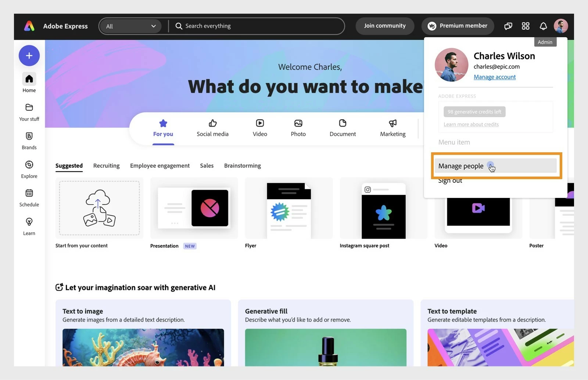Open the chat feedback icon in header
Image resolution: width=588 pixels, height=380 pixels.
[x=508, y=26]
